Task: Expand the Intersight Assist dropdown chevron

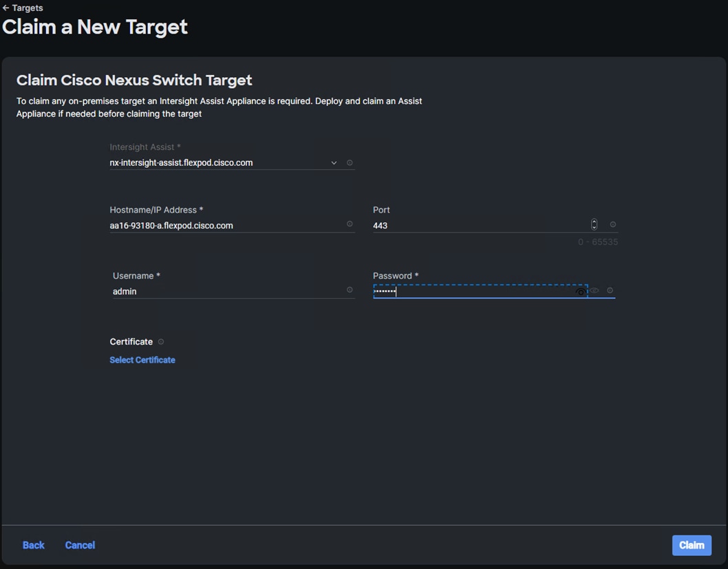Action: [334, 163]
